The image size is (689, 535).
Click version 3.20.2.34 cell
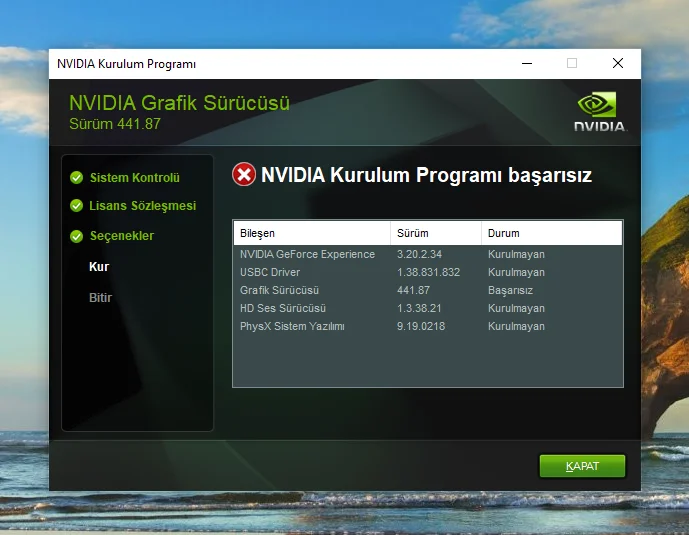419,254
